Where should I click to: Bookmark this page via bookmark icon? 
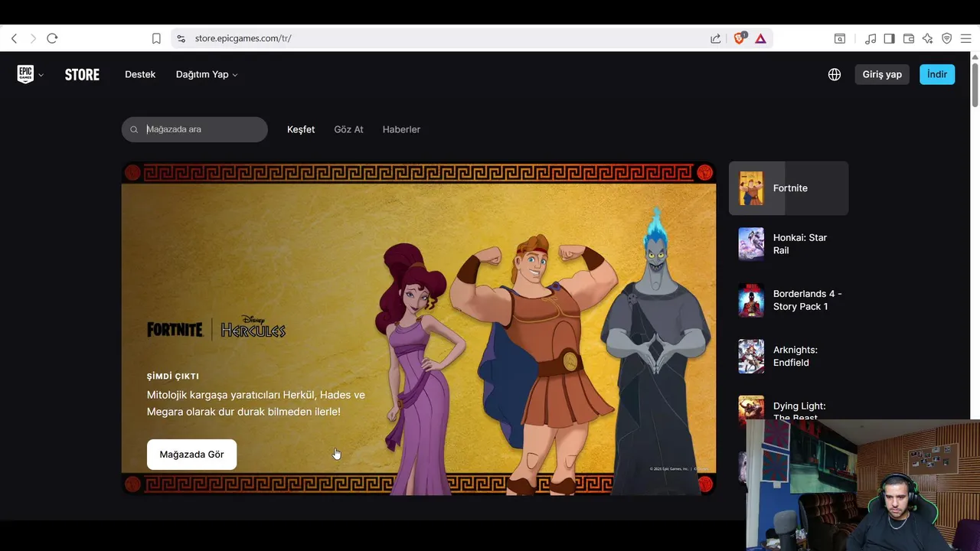click(156, 38)
